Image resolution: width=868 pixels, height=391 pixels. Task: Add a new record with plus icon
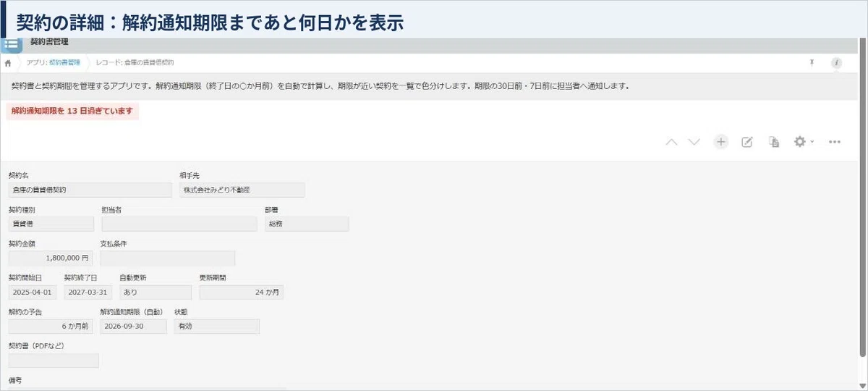(720, 142)
